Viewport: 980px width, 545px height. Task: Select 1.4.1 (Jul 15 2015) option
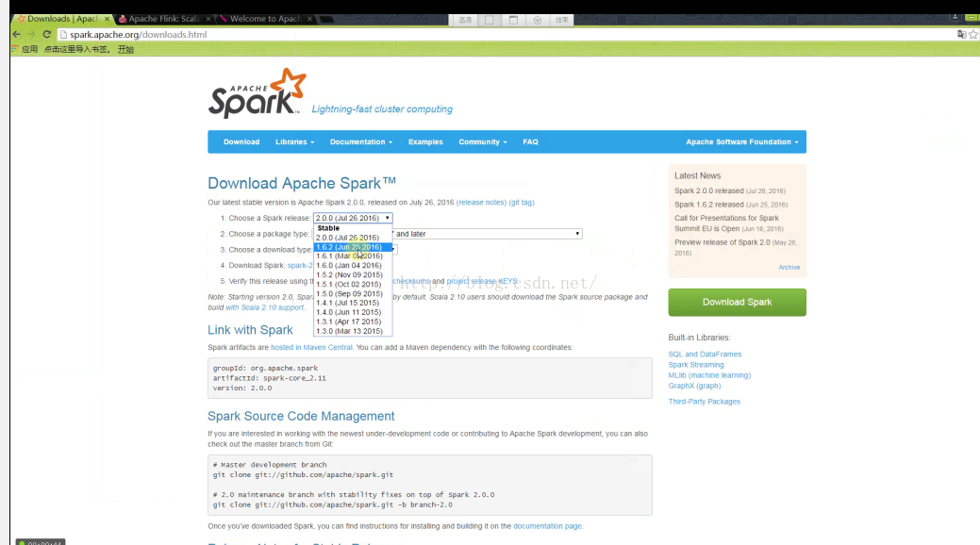pos(353,303)
